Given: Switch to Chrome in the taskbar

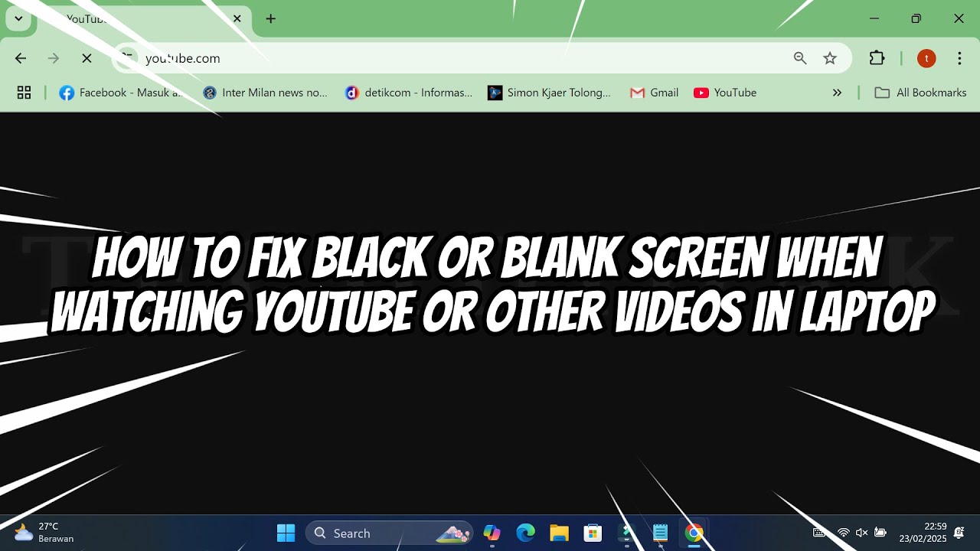Looking at the screenshot, I should pos(694,533).
